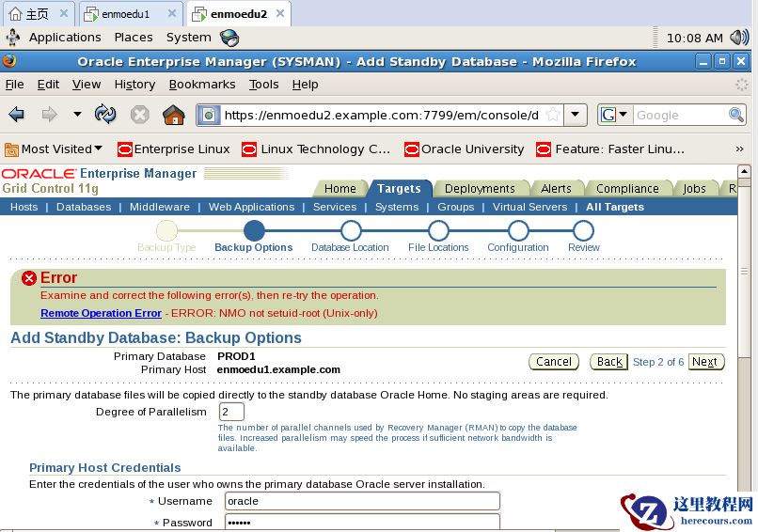Open the Firefox home page icon

pos(174,115)
